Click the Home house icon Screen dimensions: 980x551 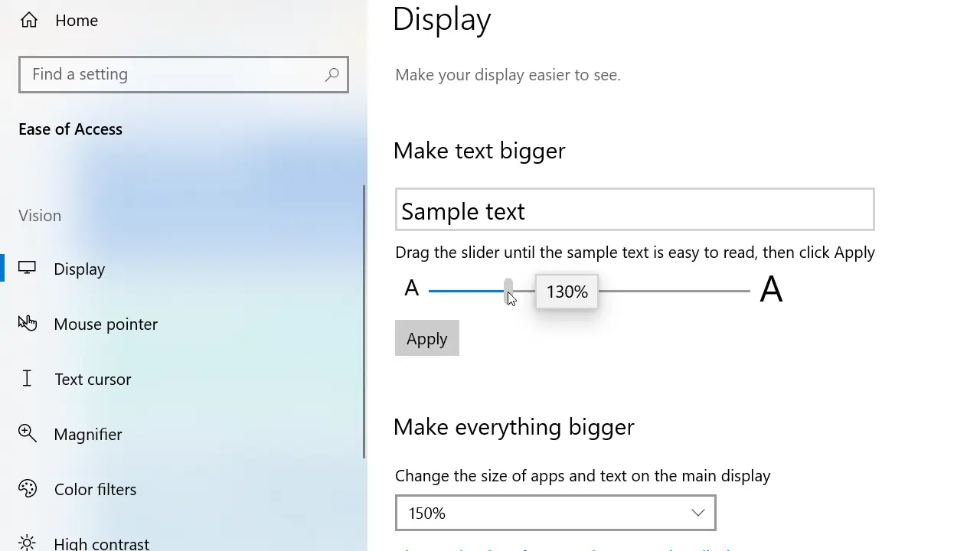tap(29, 21)
